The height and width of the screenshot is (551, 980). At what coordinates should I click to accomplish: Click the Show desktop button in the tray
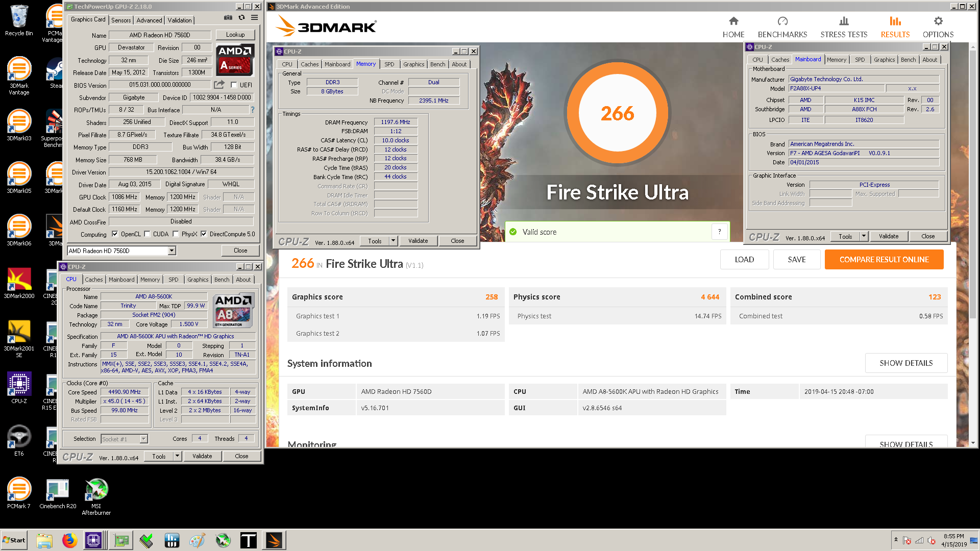click(x=974, y=540)
